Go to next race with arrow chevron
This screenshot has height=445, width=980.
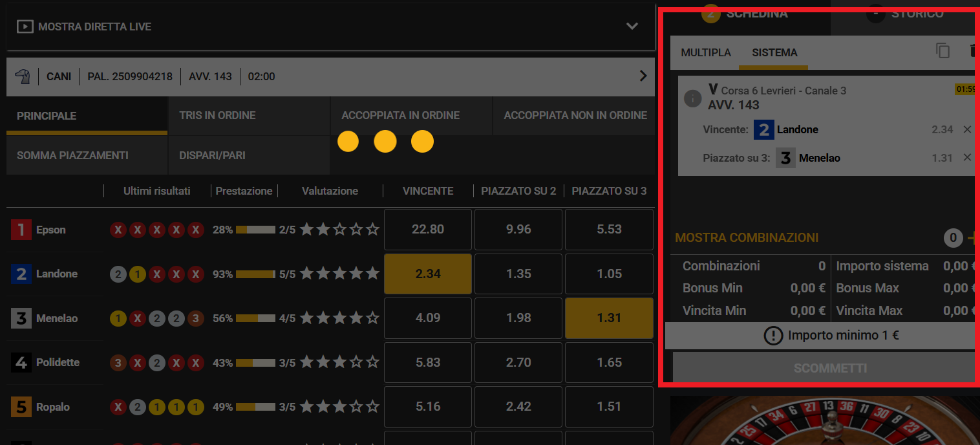click(x=643, y=76)
